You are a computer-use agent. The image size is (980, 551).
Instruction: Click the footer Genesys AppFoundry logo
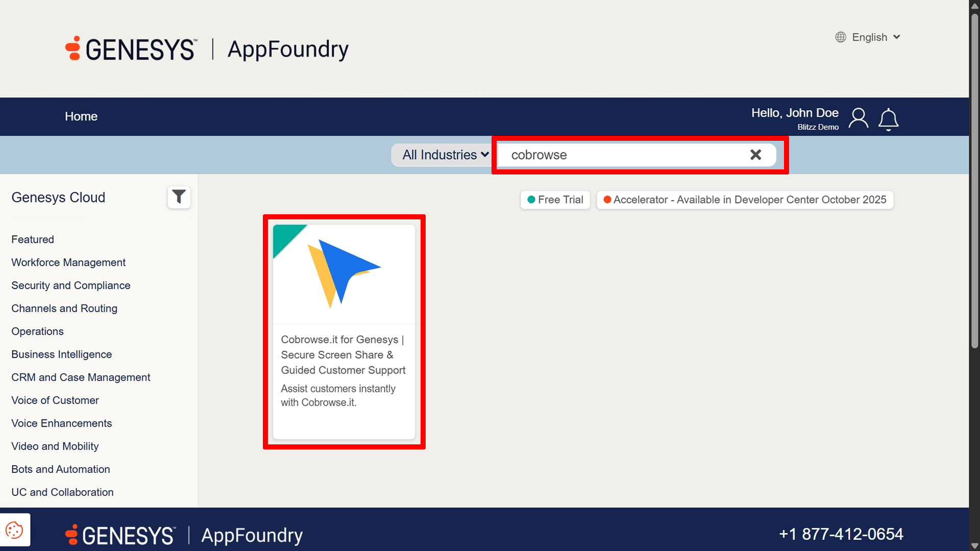click(184, 535)
